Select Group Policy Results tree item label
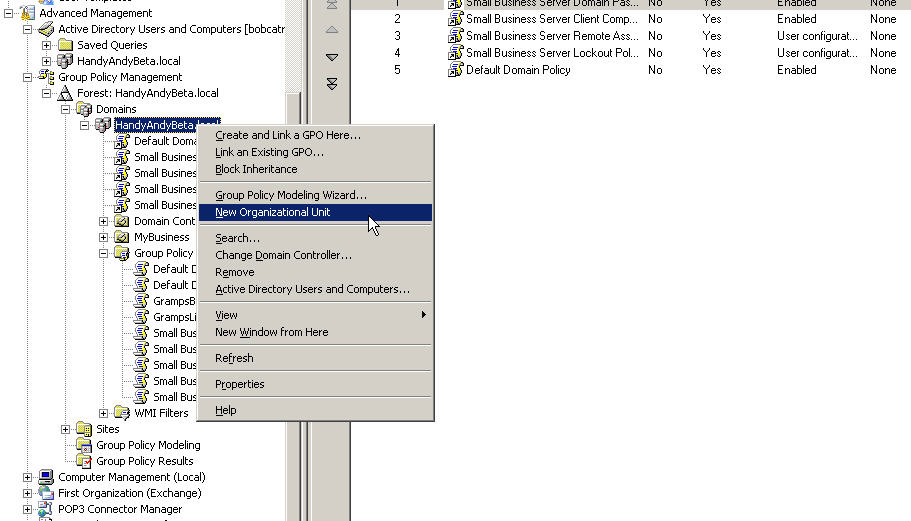The height and width of the screenshot is (521, 911). [x=145, y=461]
